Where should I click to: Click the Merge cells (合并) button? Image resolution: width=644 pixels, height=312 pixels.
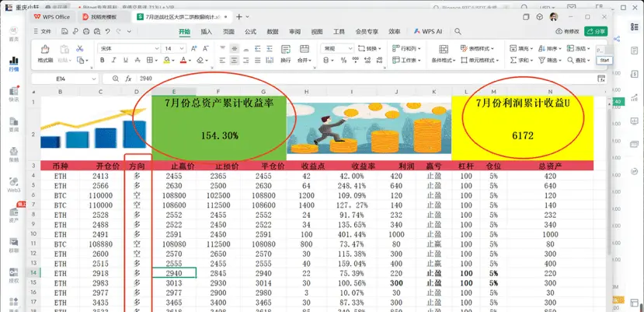click(304, 54)
